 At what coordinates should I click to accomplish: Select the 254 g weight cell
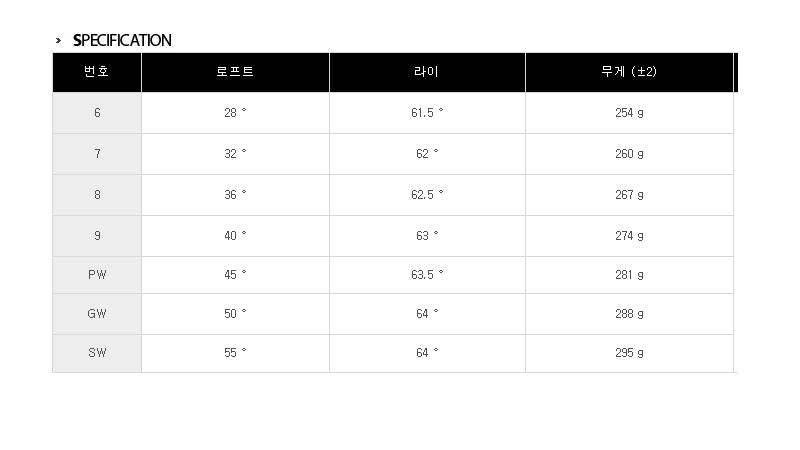point(629,113)
